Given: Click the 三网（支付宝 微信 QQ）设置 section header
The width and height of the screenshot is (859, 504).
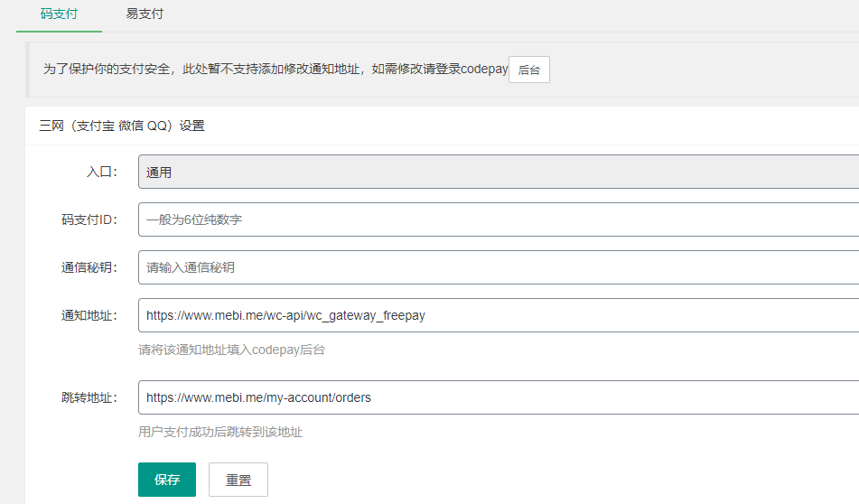Looking at the screenshot, I should (122, 126).
